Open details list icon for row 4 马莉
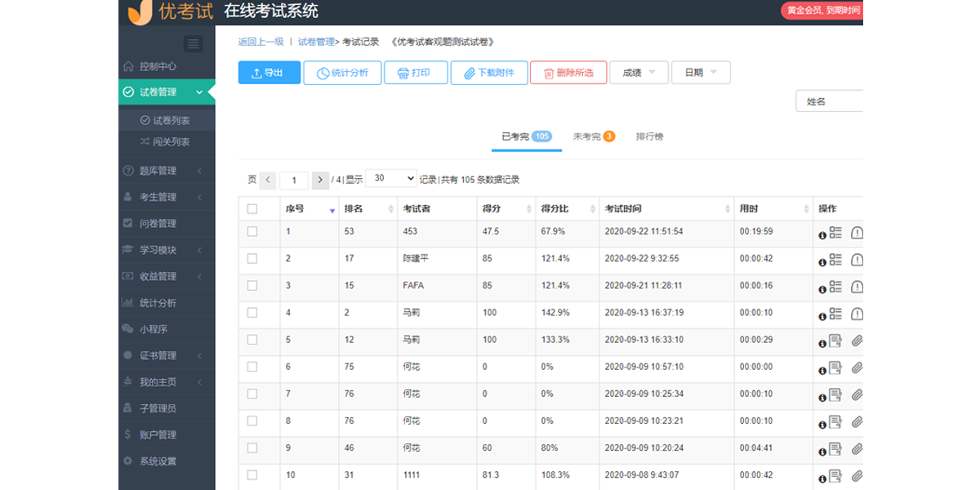The width and height of the screenshot is (980, 490). pos(835,314)
